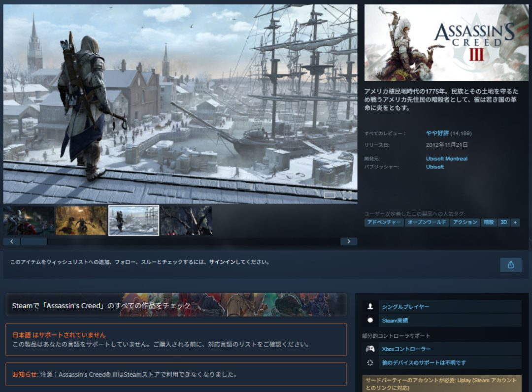Screen dimensions: 532x392
Task: Open the オープンワールド tag
Action: pyautogui.click(x=427, y=223)
